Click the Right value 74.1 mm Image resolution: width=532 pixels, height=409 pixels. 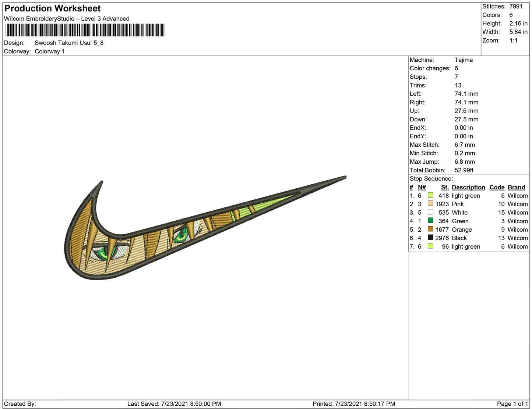pyautogui.click(x=466, y=102)
